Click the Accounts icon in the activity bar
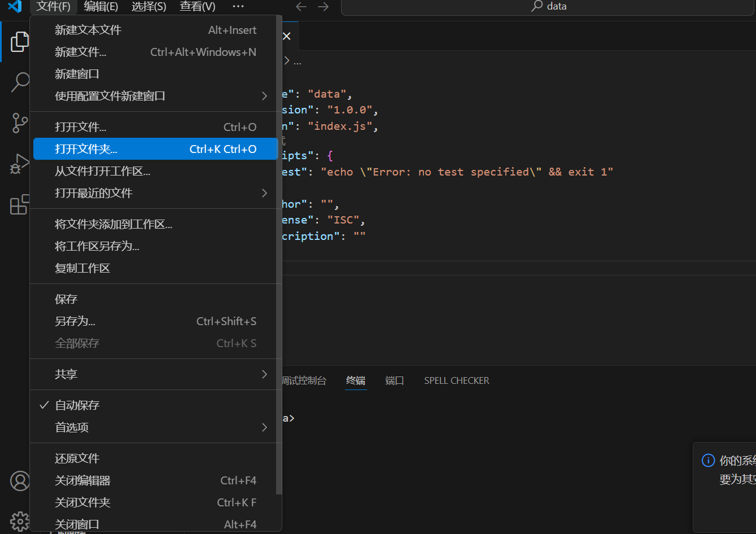The width and height of the screenshot is (756, 534). pos(20,480)
